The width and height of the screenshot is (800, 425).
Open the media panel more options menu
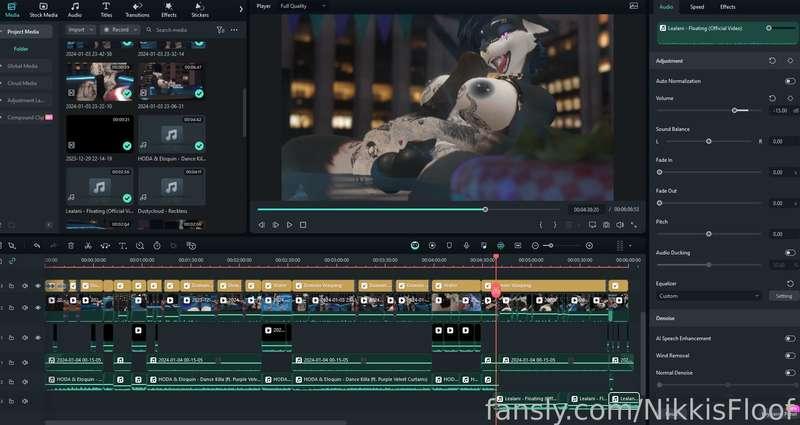coord(234,30)
